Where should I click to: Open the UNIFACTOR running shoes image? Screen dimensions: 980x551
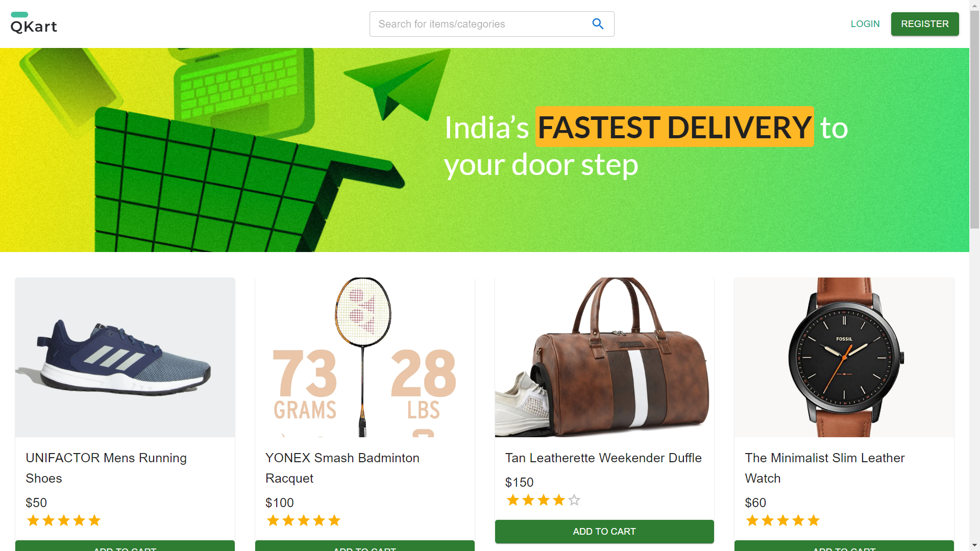pos(125,357)
